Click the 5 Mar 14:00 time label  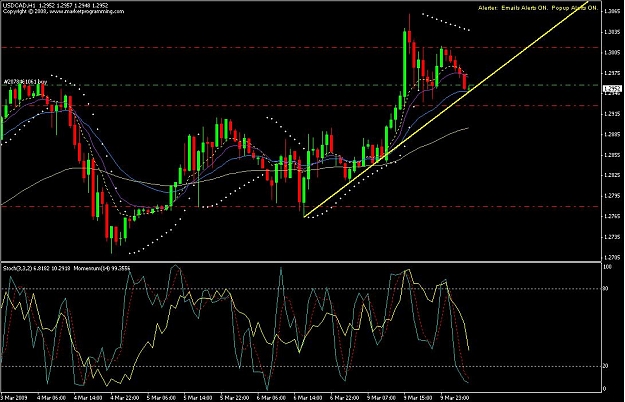199,398
